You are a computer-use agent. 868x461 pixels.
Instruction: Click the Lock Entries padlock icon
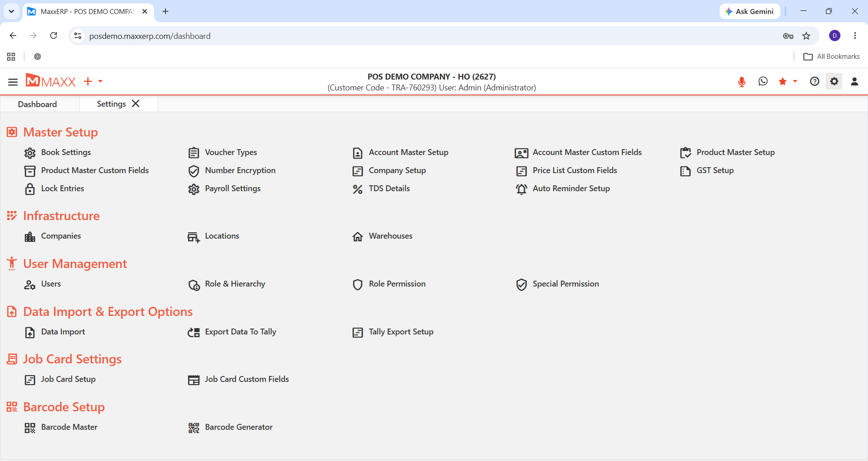coord(30,189)
